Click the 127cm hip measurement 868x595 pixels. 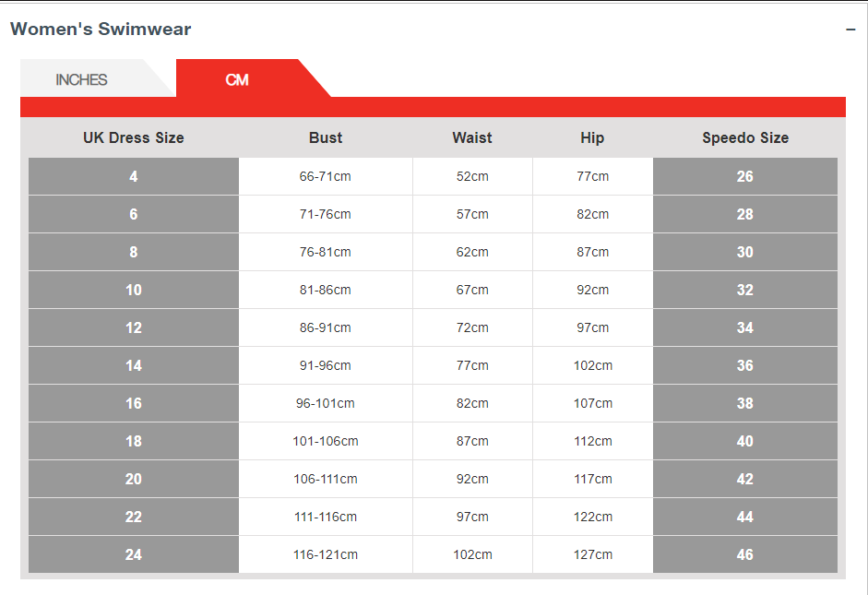[592, 554]
